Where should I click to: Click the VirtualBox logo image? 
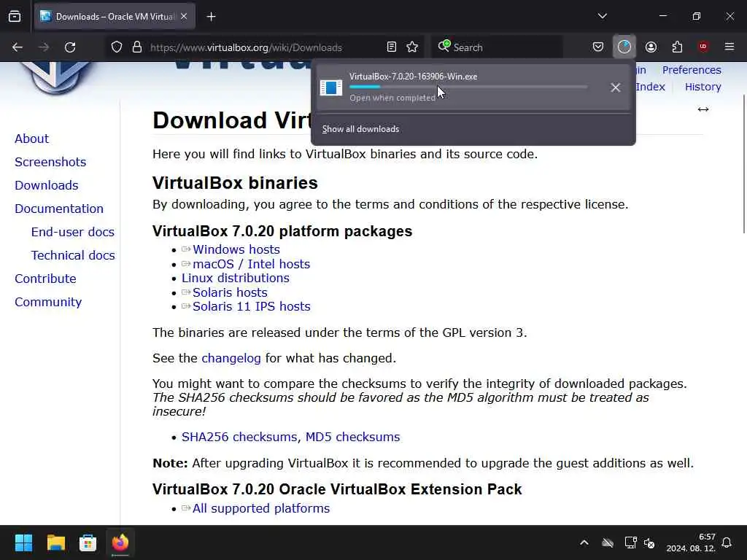click(x=57, y=79)
